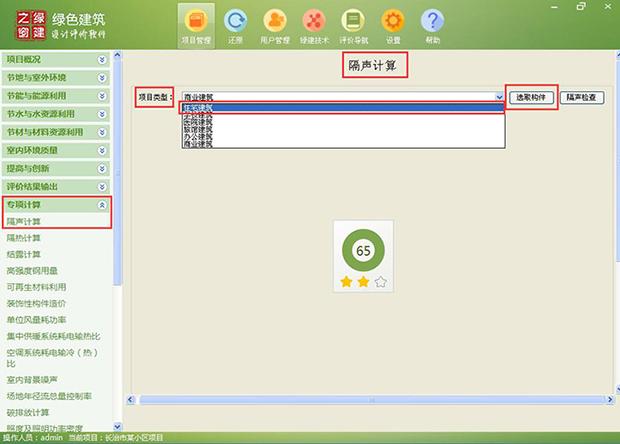The height and width of the screenshot is (444, 620).
Task: Collapse the 专项计算 section chevron
Action: [102, 205]
